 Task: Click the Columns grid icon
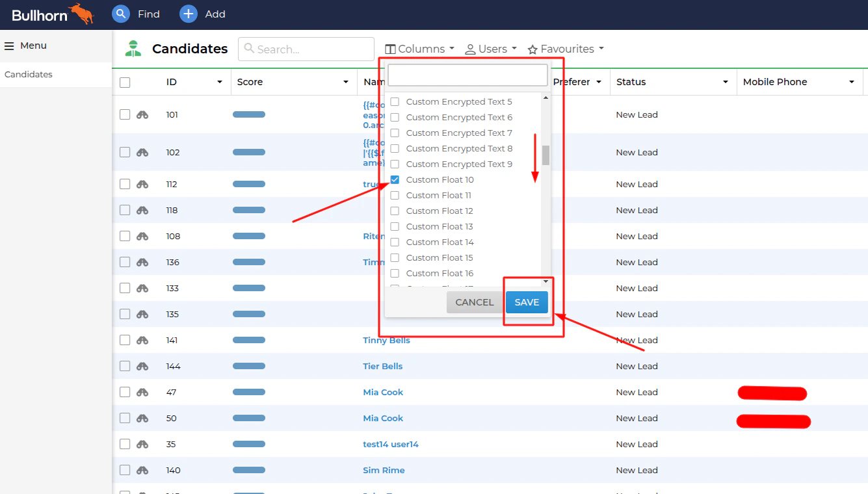click(x=389, y=49)
